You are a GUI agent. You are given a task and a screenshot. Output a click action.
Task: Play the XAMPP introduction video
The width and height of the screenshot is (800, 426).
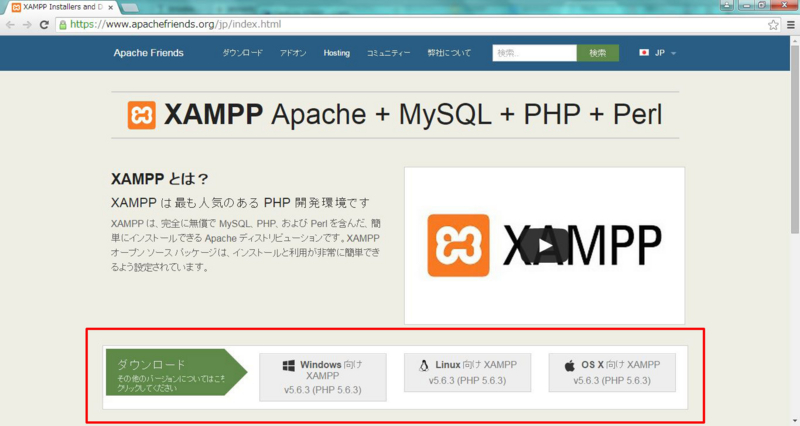[x=545, y=246]
